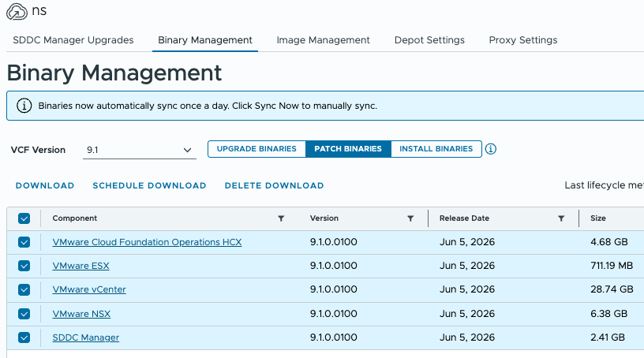644x358 pixels.
Task: Go to Image Management tab
Action: (324, 40)
